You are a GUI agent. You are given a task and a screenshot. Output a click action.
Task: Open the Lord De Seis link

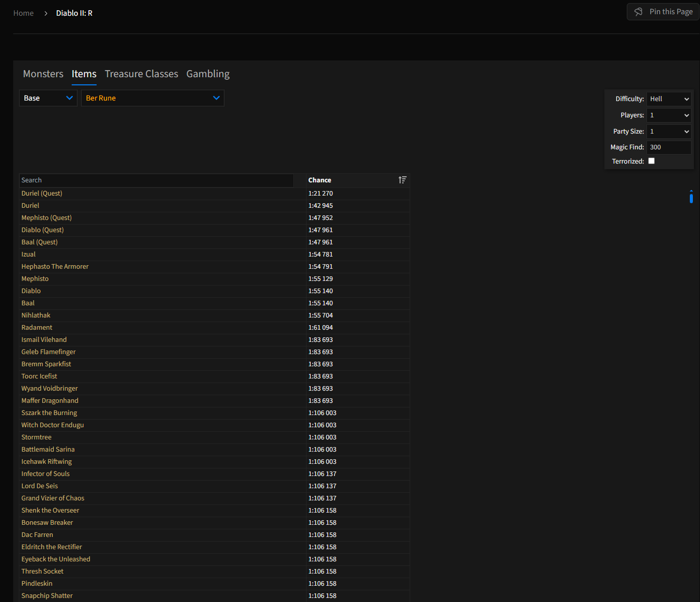[x=40, y=486]
